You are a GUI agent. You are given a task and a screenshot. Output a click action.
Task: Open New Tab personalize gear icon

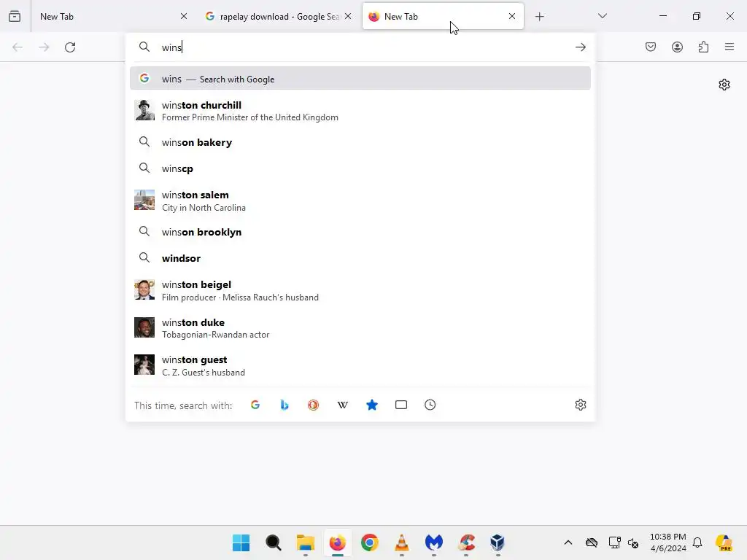point(724,85)
